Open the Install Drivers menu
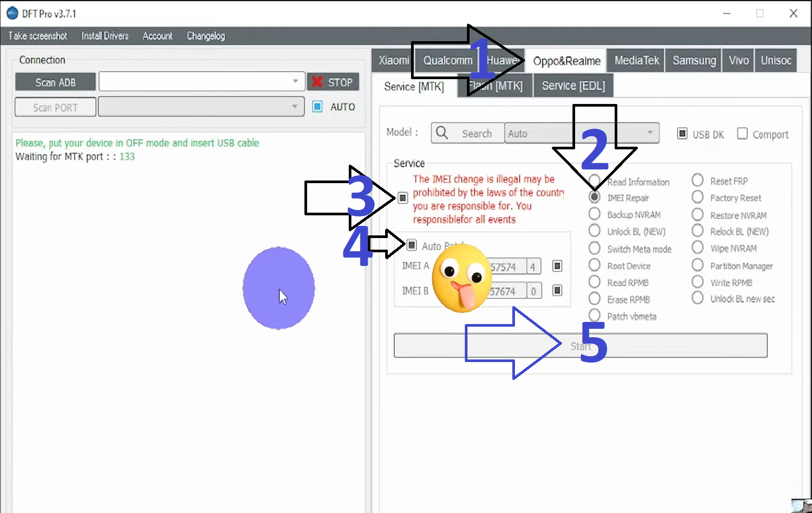 pos(105,36)
